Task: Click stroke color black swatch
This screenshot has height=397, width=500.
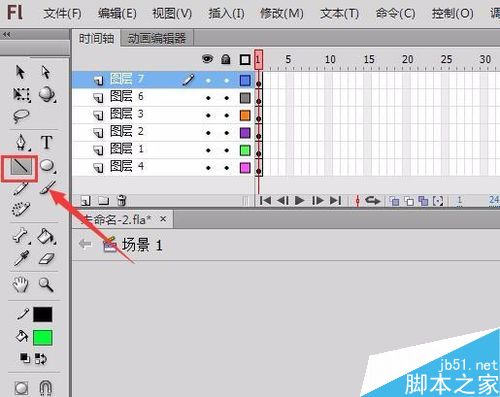Action: [x=43, y=314]
